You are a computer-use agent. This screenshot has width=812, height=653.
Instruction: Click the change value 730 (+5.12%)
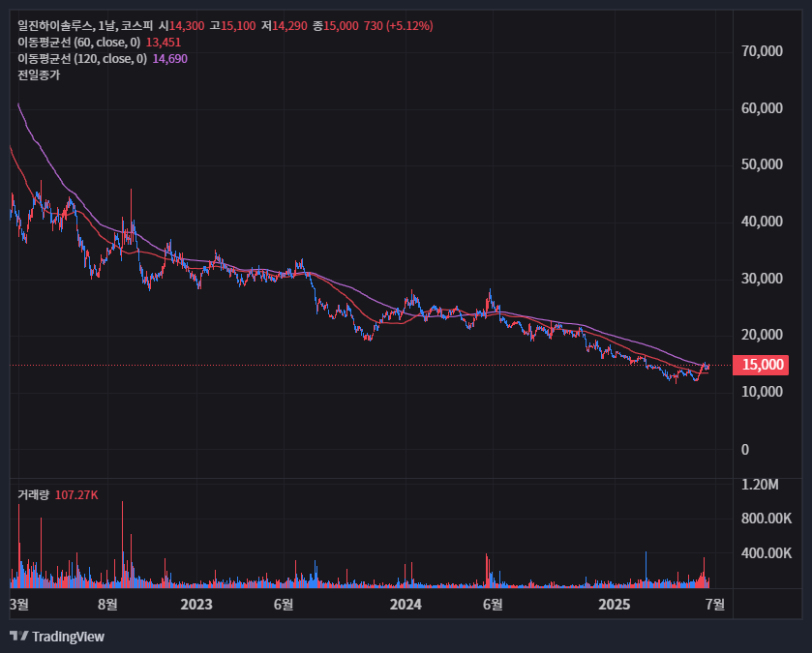398,26
